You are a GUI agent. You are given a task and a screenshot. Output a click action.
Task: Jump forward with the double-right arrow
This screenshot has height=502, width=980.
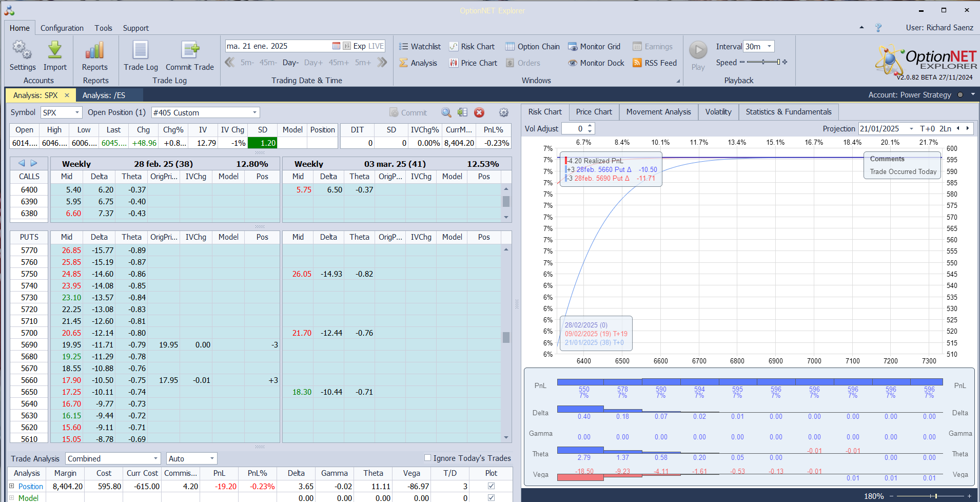382,62
